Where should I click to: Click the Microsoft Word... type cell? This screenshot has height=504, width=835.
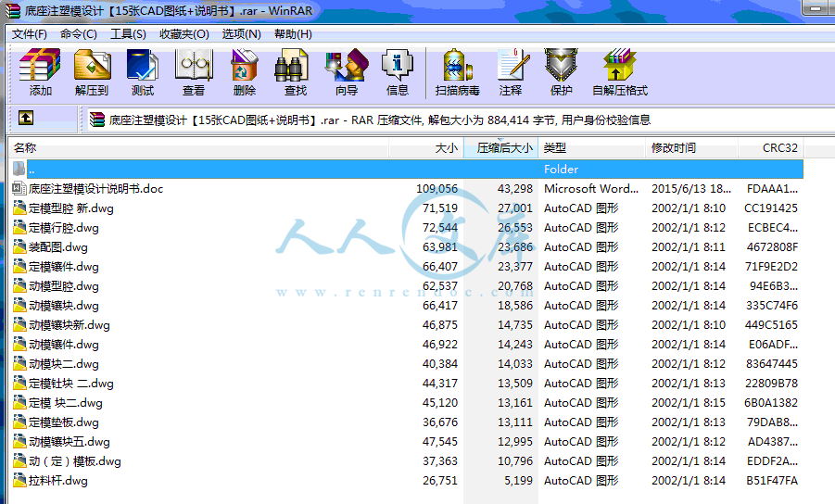tap(591, 188)
